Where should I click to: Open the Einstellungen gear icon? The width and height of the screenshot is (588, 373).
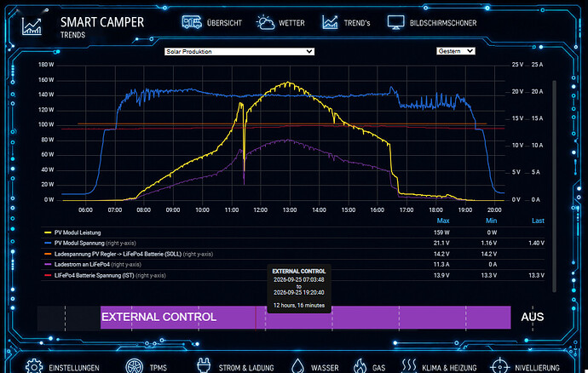coord(34,366)
